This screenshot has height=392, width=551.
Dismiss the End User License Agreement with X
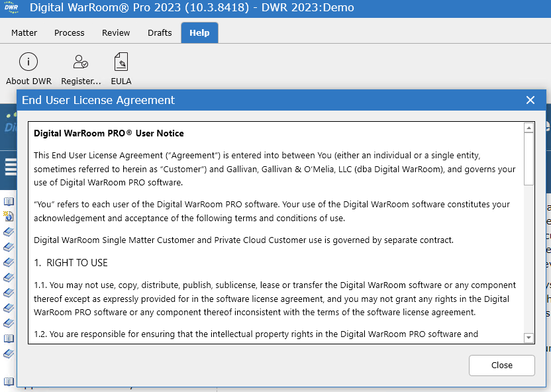tap(530, 100)
